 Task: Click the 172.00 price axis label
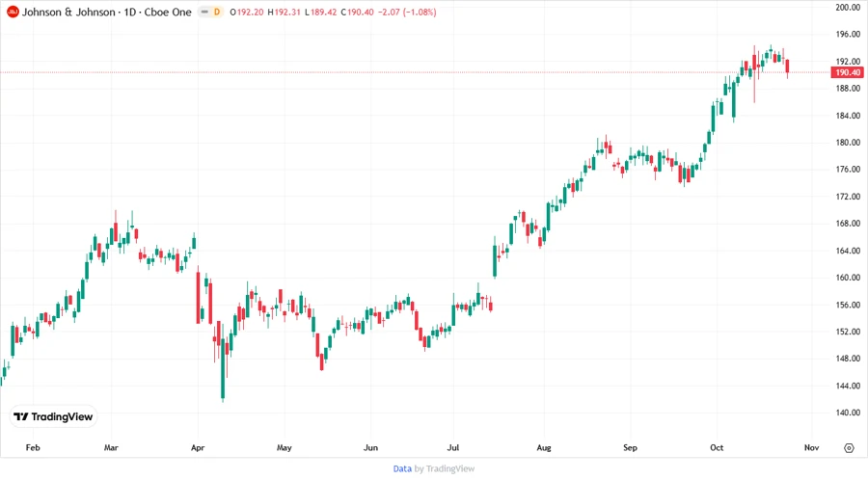click(848, 197)
